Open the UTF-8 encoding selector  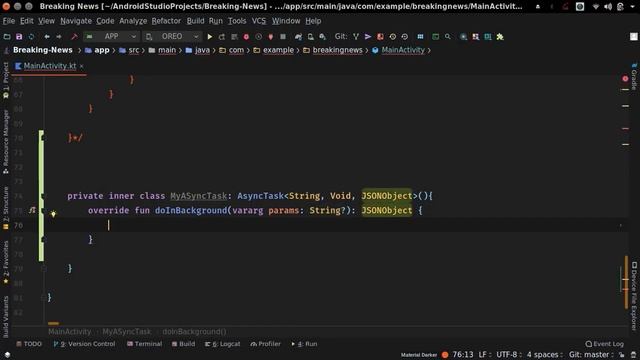point(509,354)
